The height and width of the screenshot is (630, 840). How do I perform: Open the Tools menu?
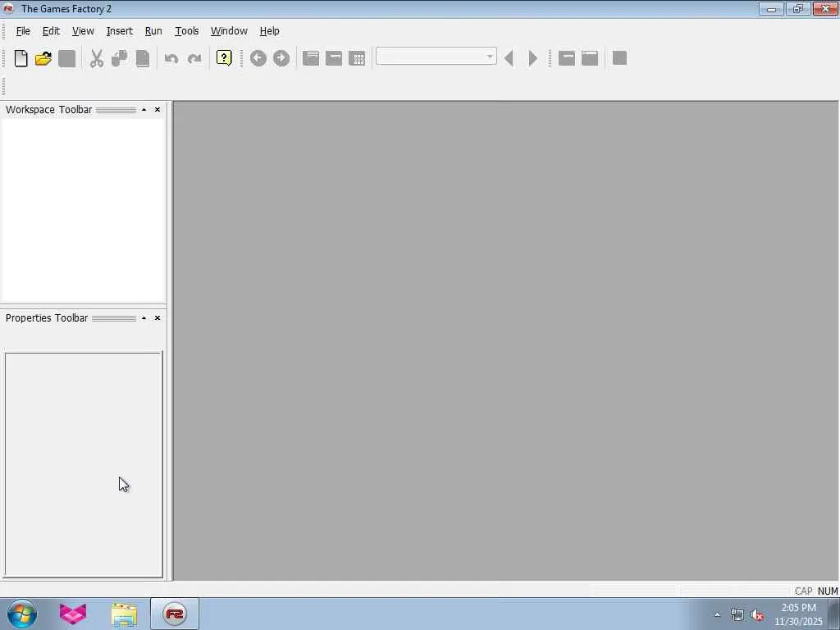pos(187,31)
